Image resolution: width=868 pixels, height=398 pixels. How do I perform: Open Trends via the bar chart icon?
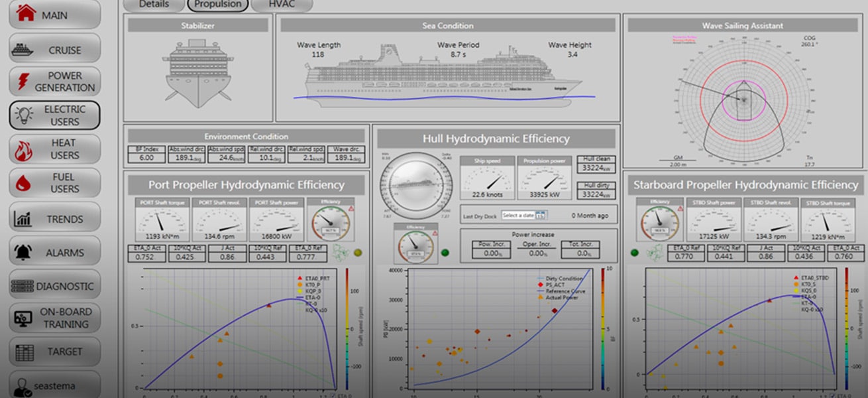[24, 218]
